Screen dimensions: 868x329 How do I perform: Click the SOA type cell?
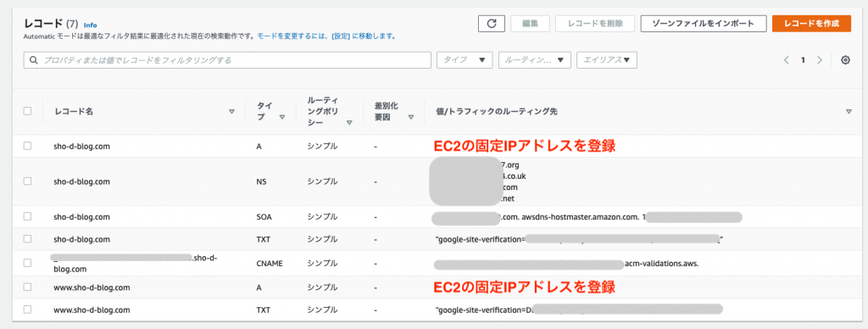(264, 216)
